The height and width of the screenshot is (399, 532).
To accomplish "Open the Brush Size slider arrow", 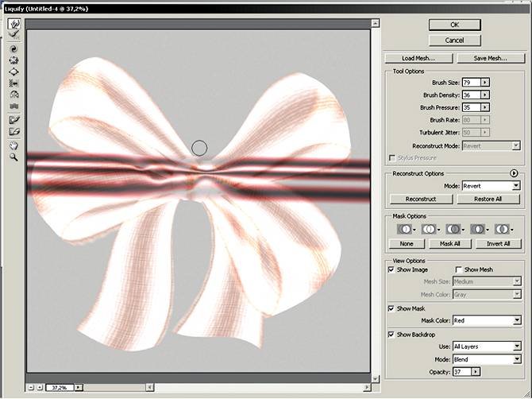I will click(x=485, y=82).
